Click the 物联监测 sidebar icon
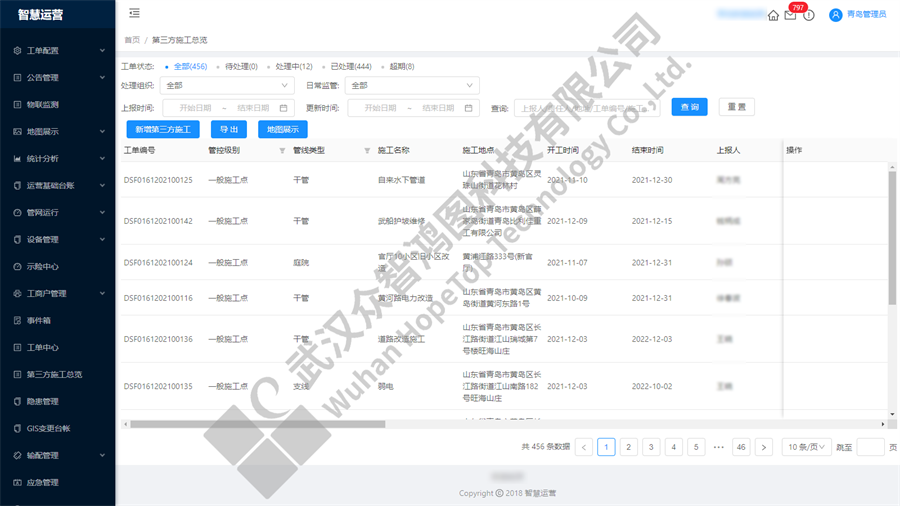 coord(17,104)
